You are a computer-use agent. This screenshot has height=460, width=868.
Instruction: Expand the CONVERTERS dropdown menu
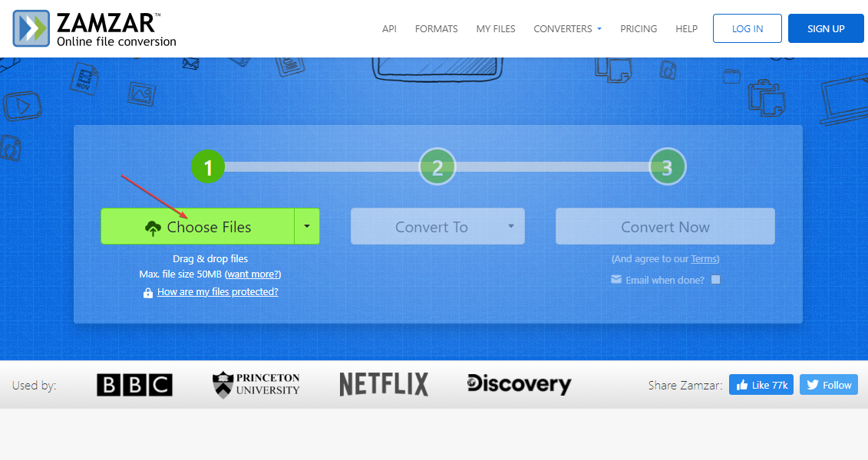[567, 29]
